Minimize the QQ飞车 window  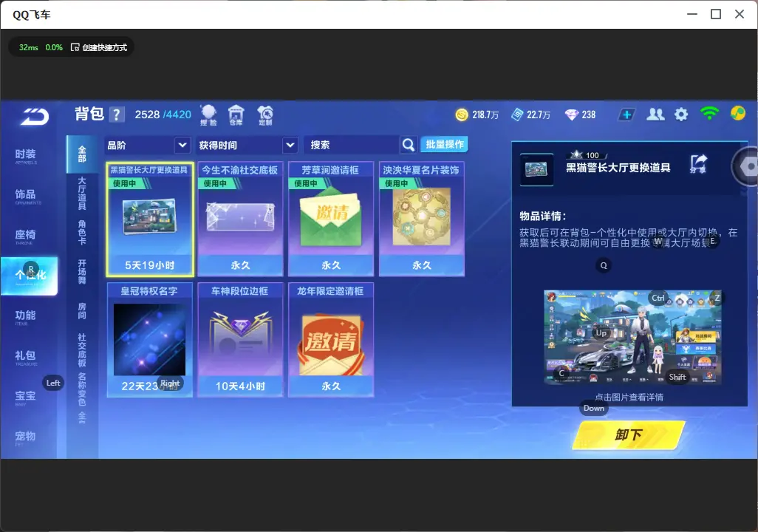692,14
